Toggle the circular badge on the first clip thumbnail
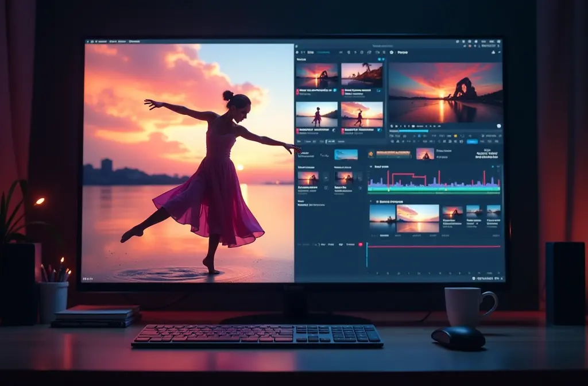 tap(335, 90)
